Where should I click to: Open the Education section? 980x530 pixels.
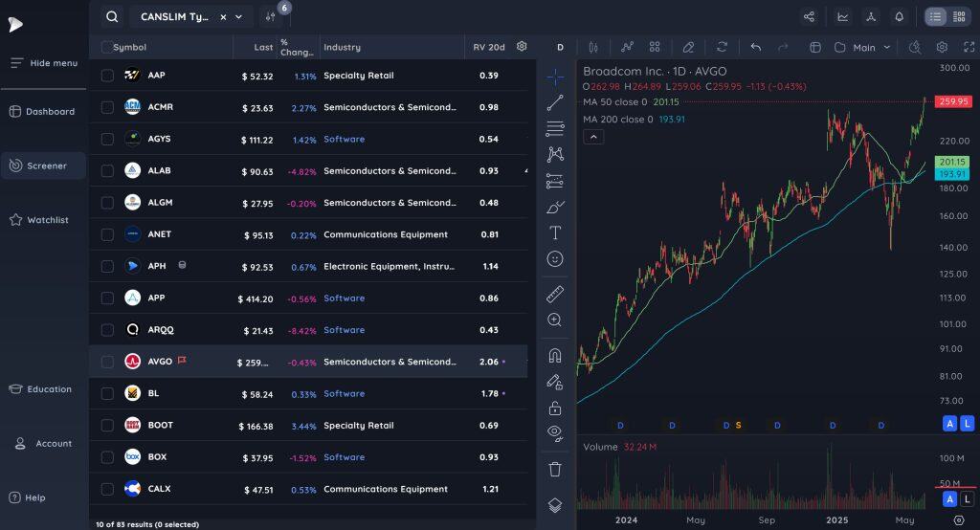coord(40,388)
